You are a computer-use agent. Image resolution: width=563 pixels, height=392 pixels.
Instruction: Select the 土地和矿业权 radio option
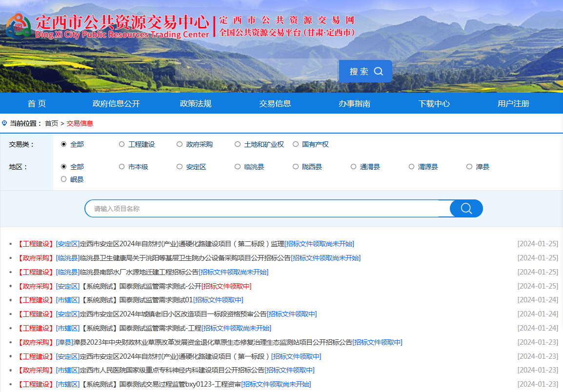[x=238, y=144]
